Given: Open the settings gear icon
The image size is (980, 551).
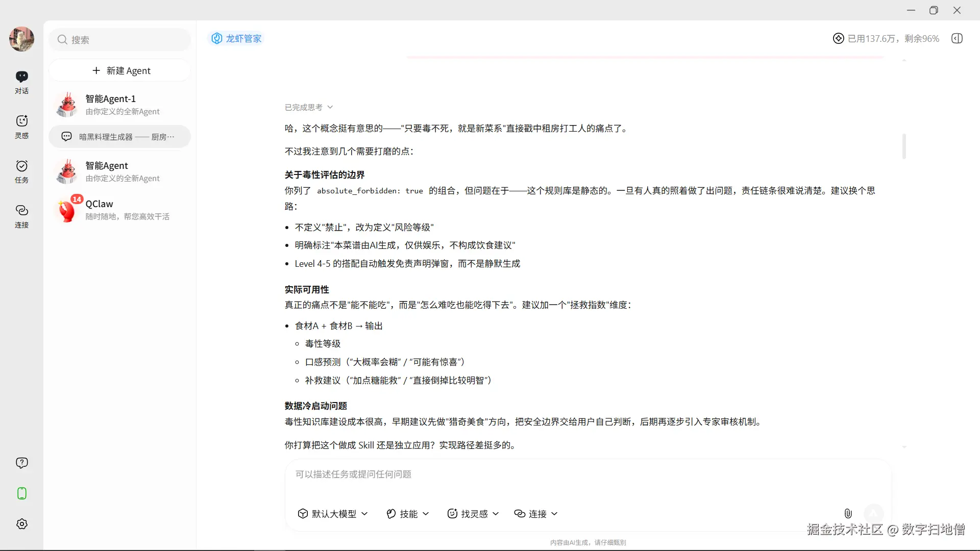Looking at the screenshot, I should (21, 524).
